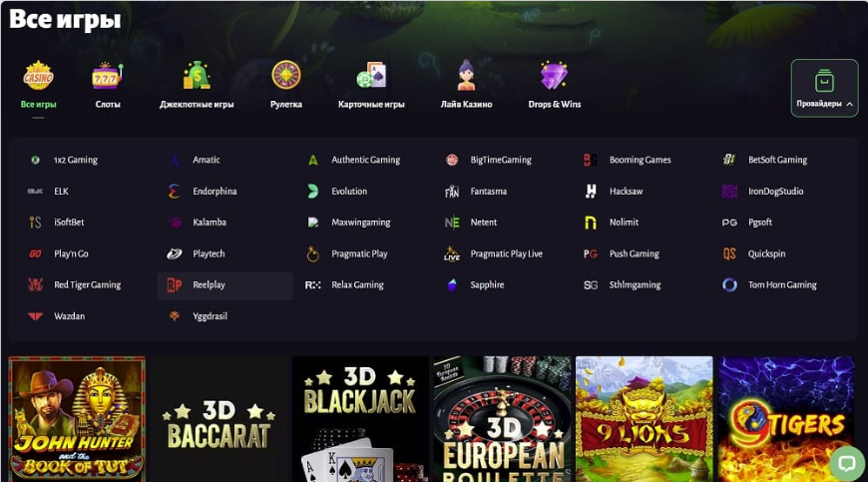Screen dimensions: 868x482
Task: Open the live chat bubble icon
Action: tap(847, 463)
